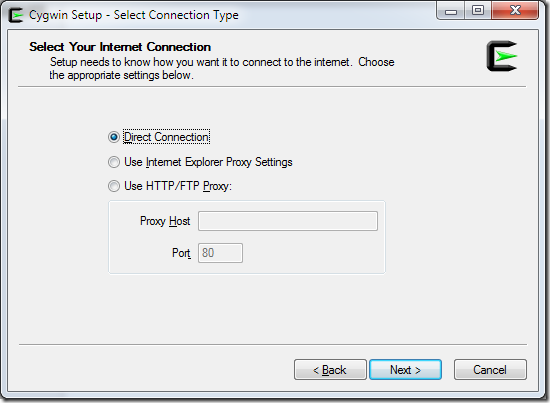The image size is (550, 403).
Task: Enable the Use HTTP/FTP Proxy radio option
Action: click(x=114, y=186)
